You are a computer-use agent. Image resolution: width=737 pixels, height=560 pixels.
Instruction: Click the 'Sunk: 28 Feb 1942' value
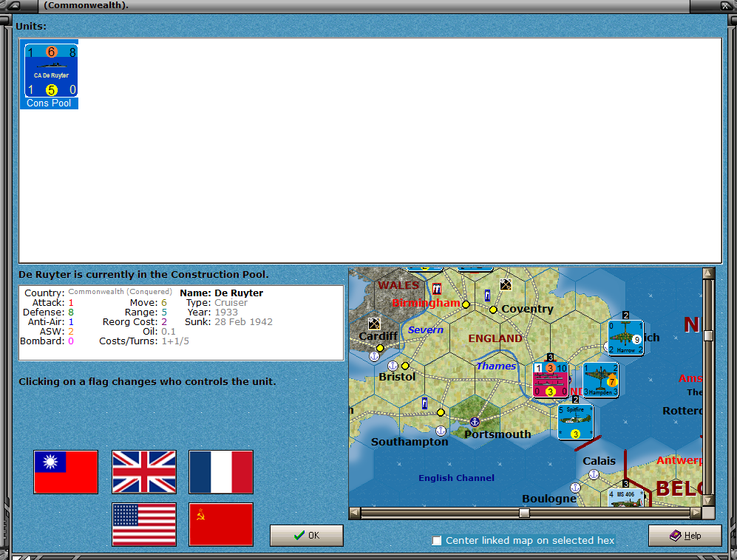click(x=243, y=322)
